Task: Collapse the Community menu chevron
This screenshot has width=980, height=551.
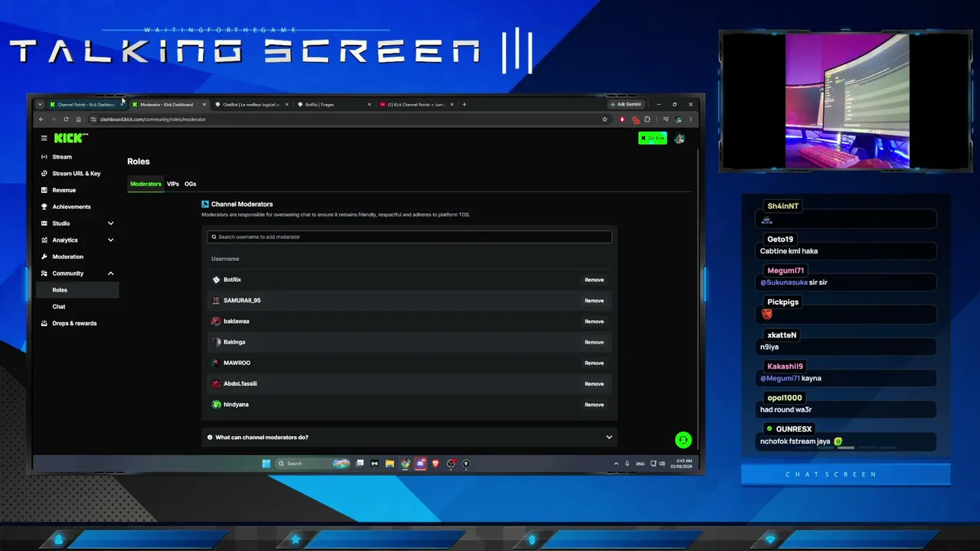Action: pos(110,273)
